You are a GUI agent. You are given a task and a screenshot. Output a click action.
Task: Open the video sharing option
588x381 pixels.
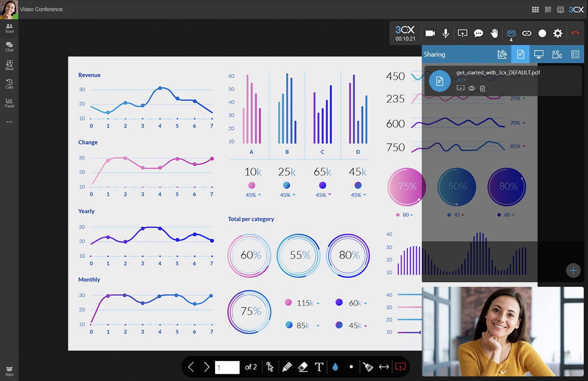(557, 54)
